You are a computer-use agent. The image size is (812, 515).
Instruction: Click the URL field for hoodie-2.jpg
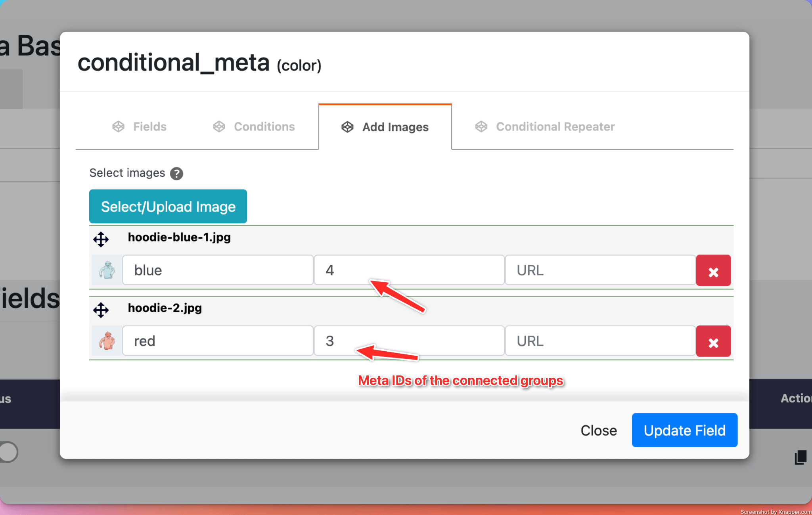click(600, 341)
